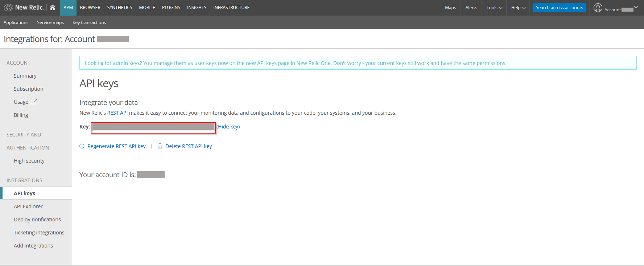
Task: Open the SYNTHETICS tab
Action: point(120,8)
